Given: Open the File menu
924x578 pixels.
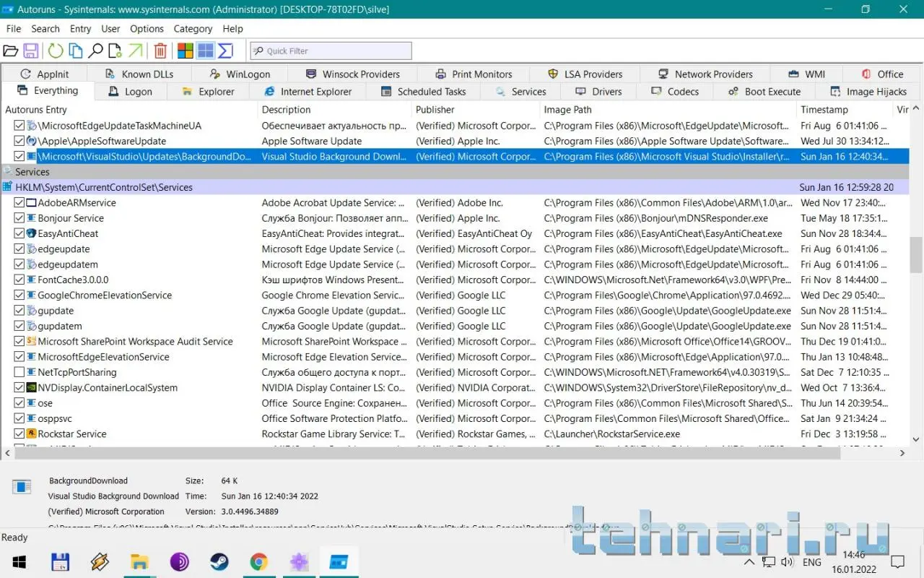Looking at the screenshot, I should click(14, 29).
